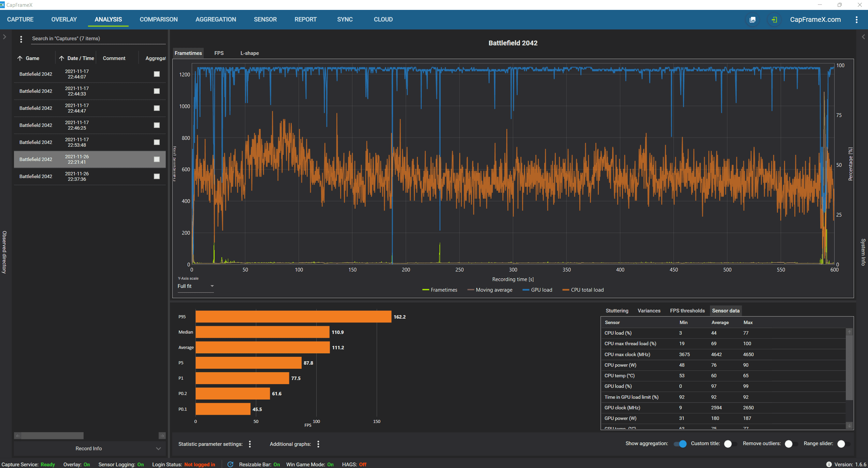Enable the Custom title switch
This screenshot has width=868, height=468.
(730, 444)
